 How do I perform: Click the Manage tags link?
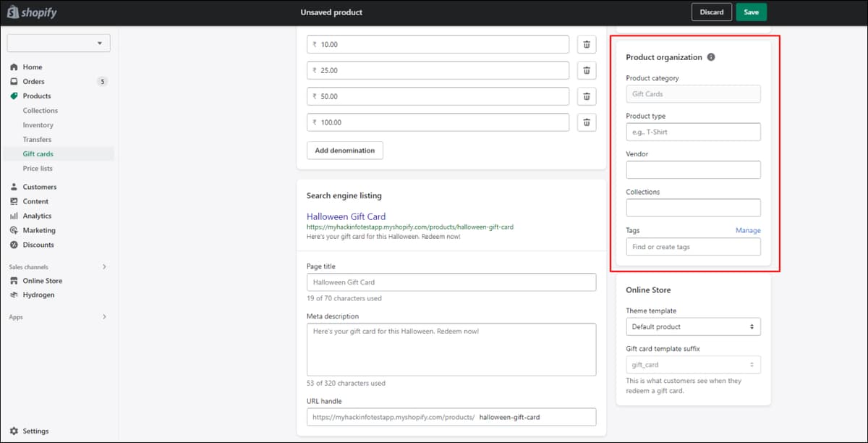pyautogui.click(x=748, y=230)
